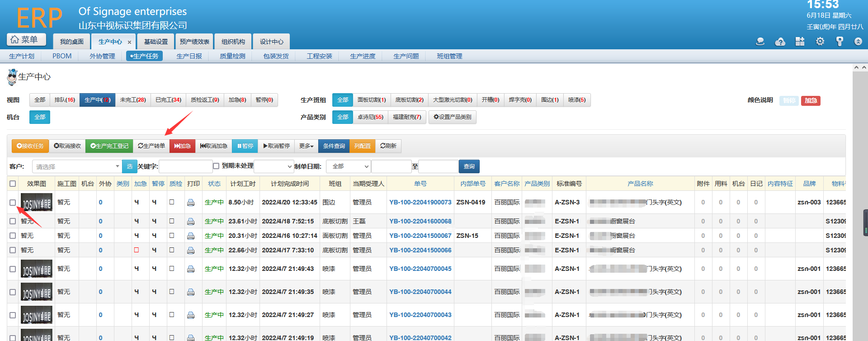Click the 查询 search button
Viewport: 868px width, 341px height.
click(x=469, y=166)
